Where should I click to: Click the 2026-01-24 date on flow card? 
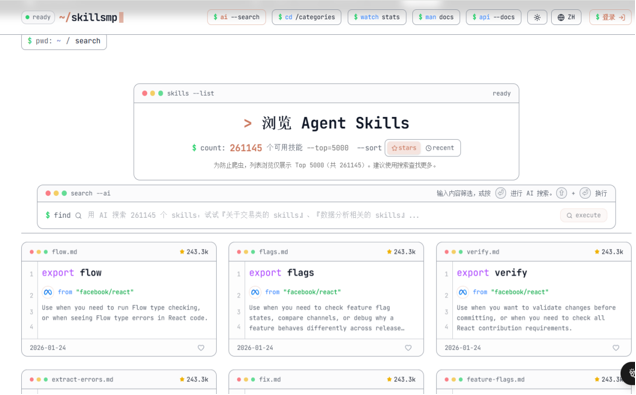[x=48, y=348]
